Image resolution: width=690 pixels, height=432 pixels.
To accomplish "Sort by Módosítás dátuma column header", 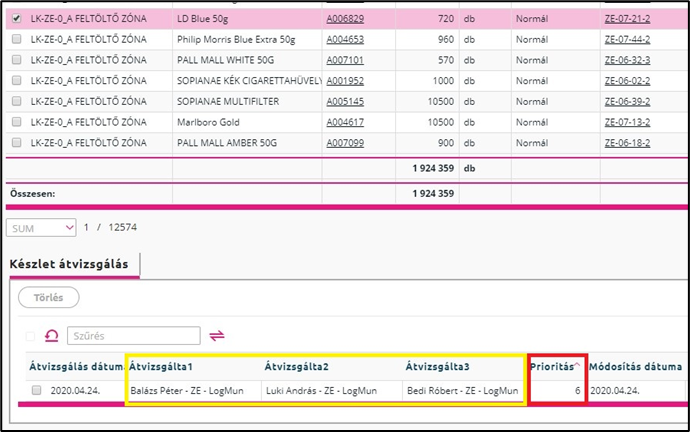I will (x=635, y=366).
